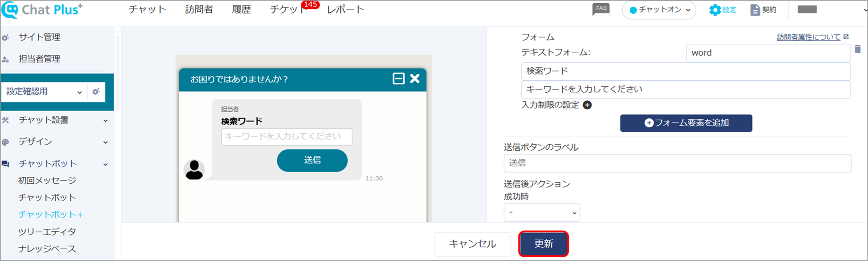Open the レポート menu
This screenshot has width=868, height=261.
(x=346, y=10)
